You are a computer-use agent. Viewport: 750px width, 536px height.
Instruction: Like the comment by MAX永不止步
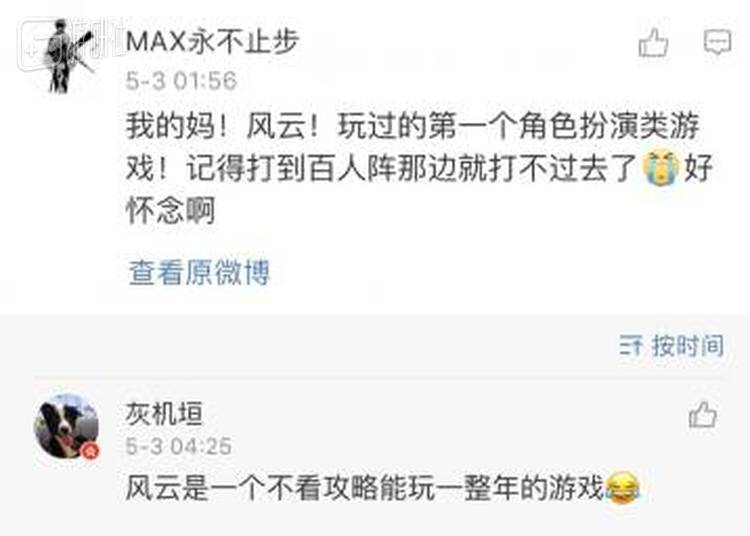coord(653,43)
